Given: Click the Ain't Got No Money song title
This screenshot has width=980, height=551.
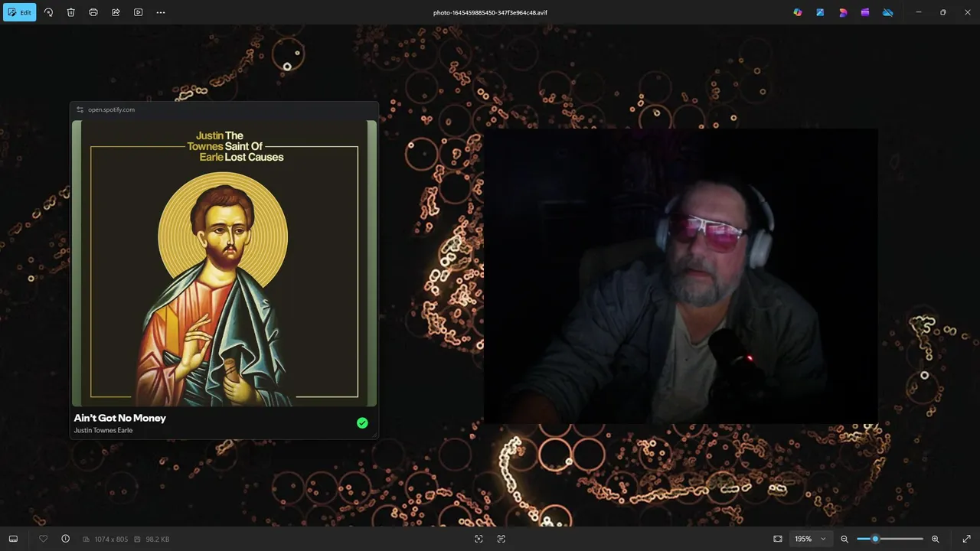Looking at the screenshot, I should 119,418.
